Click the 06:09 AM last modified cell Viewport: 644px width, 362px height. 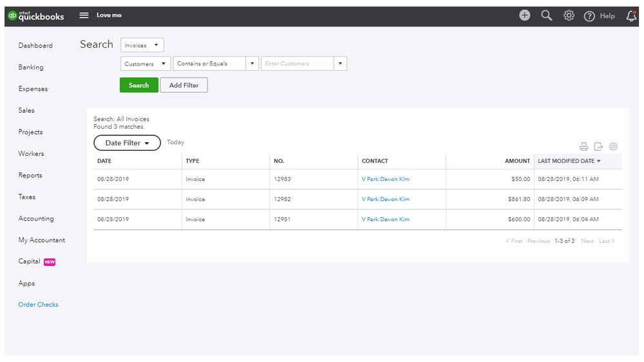pyautogui.click(x=578, y=199)
